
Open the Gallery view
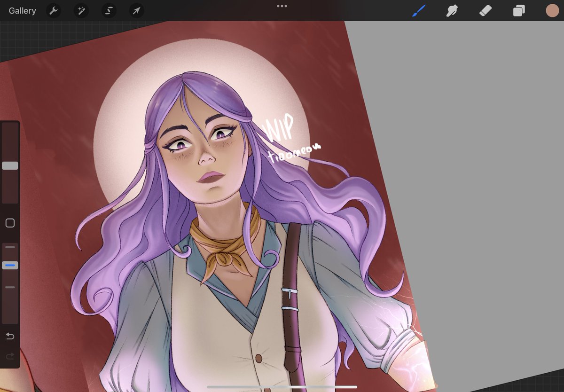[x=22, y=11]
